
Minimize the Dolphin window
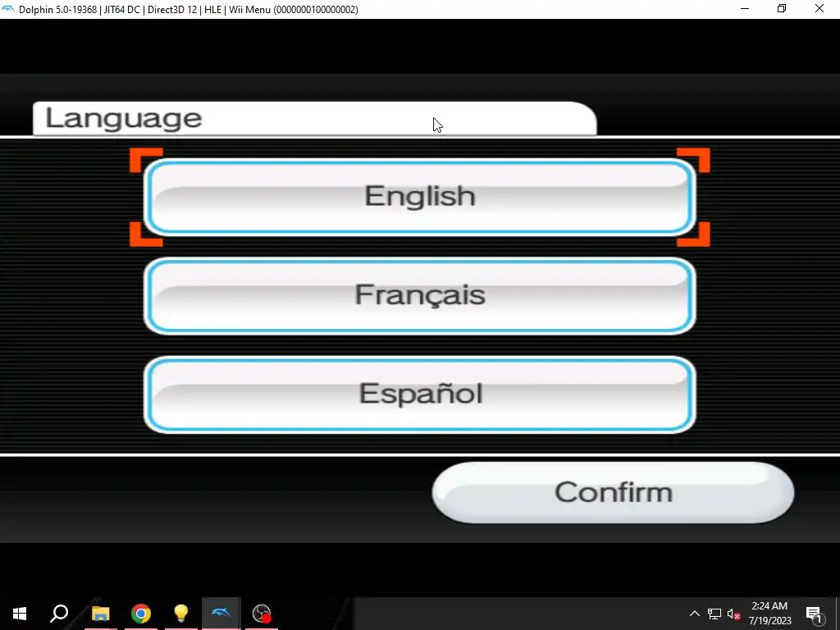coord(745,8)
